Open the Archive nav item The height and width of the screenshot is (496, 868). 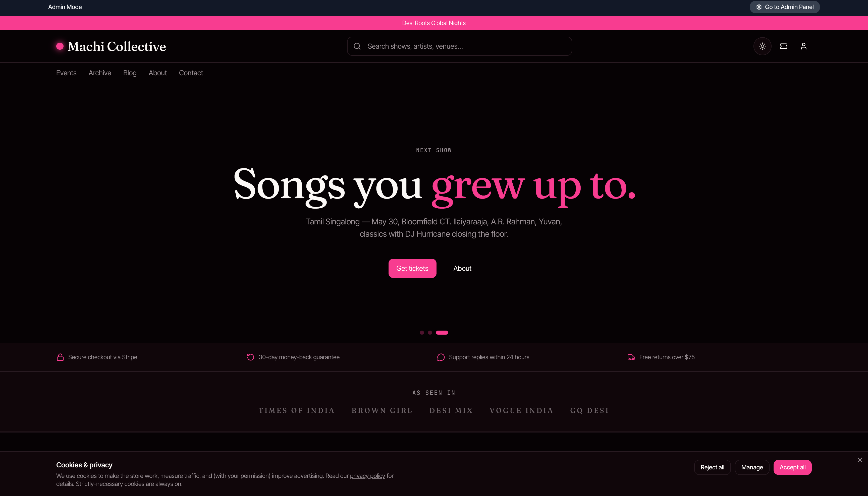[x=99, y=73]
